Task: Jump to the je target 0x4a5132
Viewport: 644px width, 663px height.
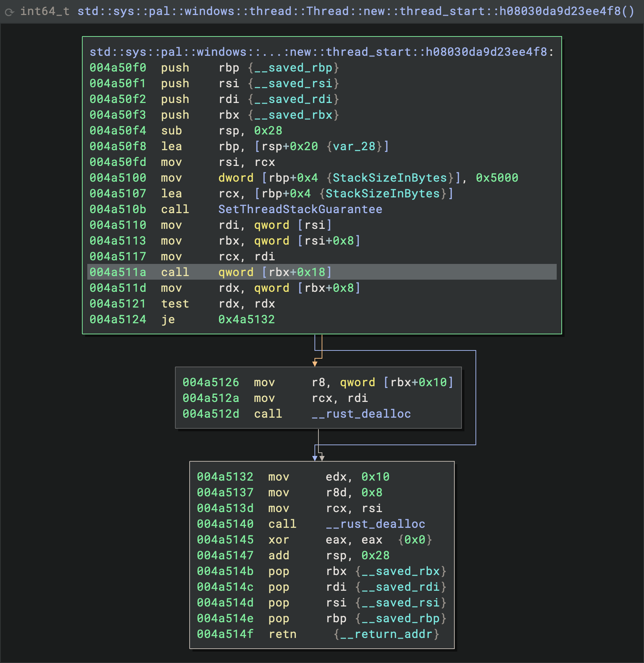Action: click(247, 319)
